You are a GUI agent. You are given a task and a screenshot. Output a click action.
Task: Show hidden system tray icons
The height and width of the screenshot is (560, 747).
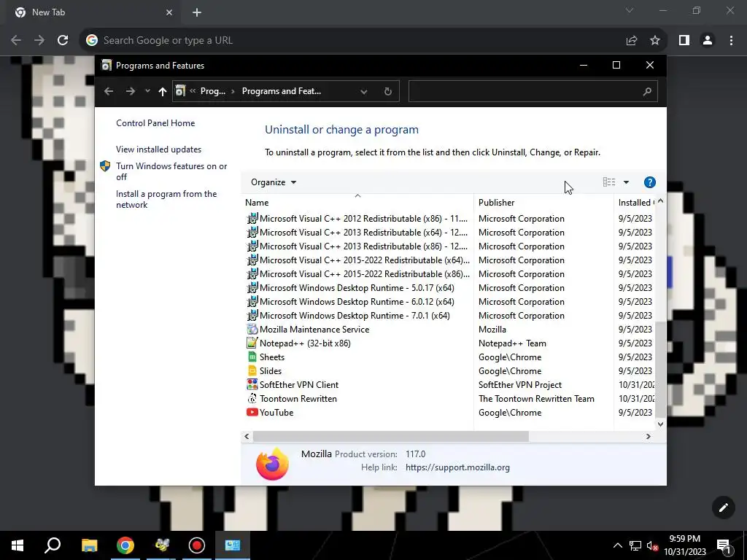click(x=617, y=545)
